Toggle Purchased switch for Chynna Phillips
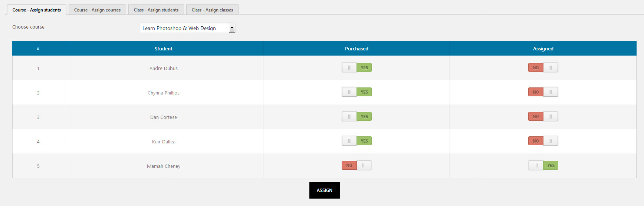The height and width of the screenshot is (206, 644). (356, 92)
